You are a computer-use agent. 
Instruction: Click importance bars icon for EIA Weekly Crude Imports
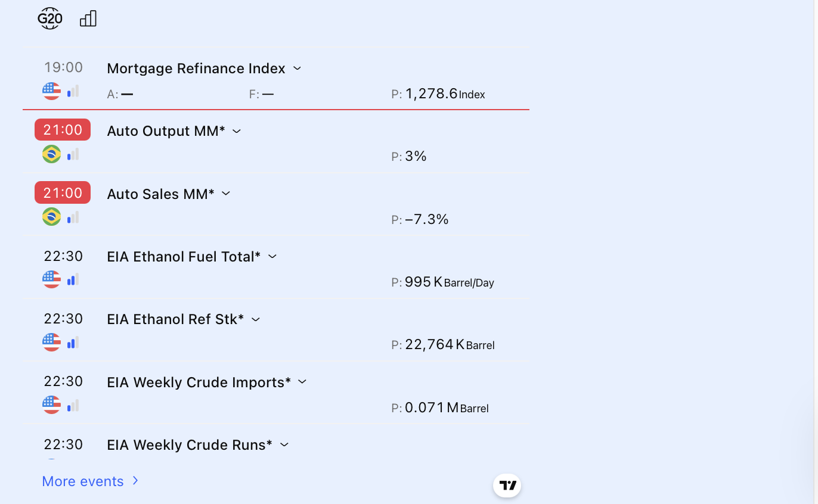(x=73, y=406)
